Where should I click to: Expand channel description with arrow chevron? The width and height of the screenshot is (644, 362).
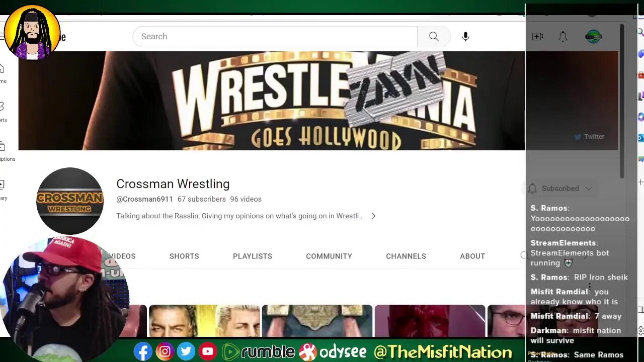[373, 216]
